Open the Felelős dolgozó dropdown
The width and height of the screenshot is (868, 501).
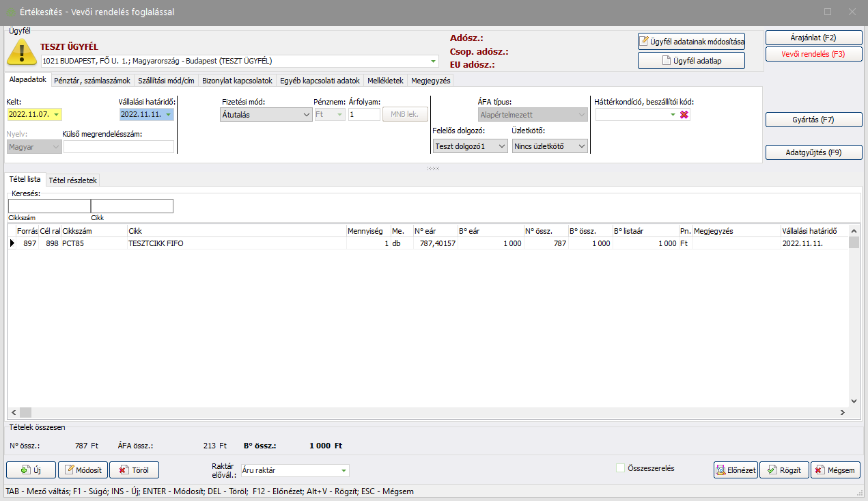point(502,146)
